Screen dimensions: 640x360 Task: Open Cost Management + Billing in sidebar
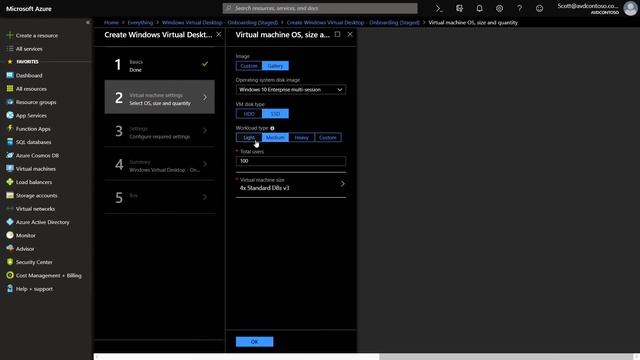(48, 276)
